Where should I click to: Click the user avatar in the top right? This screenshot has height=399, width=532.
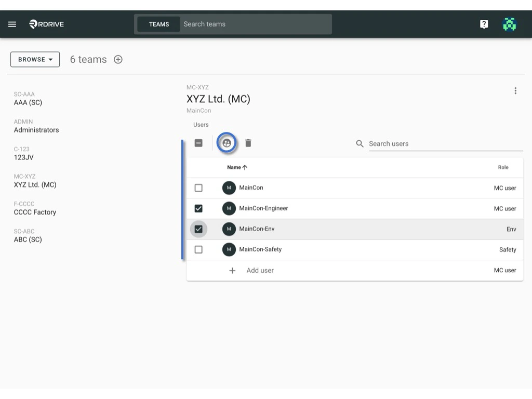point(509,24)
